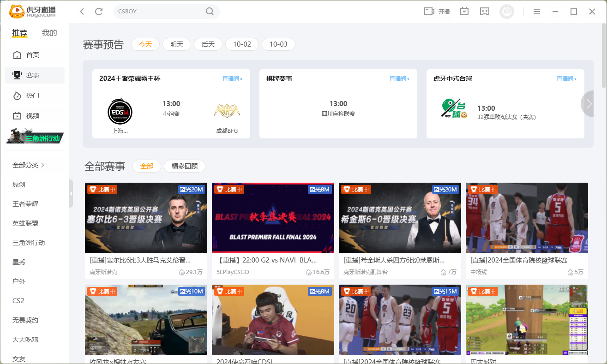The height and width of the screenshot is (364, 607).
Task: Open the message inbox icon
Action: coord(484,12)
